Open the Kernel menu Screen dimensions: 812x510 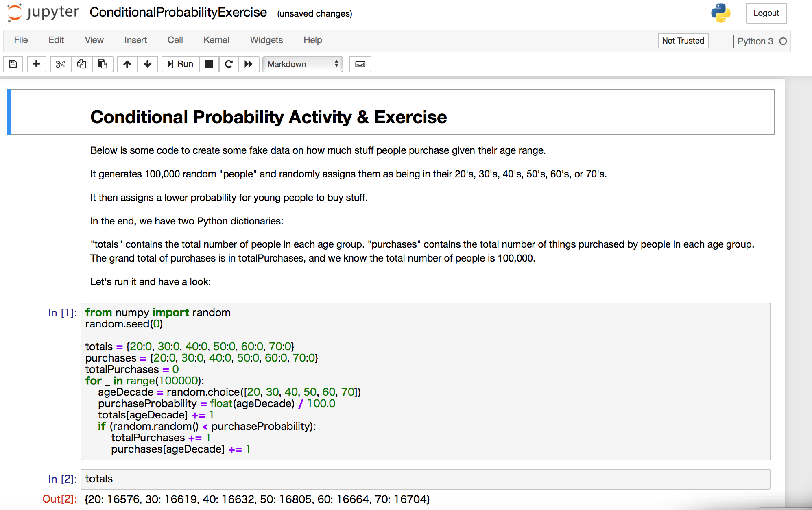[216, 40]
